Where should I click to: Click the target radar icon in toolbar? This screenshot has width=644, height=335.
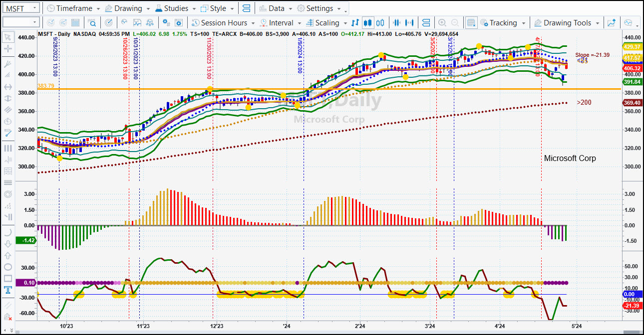point(109,23)
